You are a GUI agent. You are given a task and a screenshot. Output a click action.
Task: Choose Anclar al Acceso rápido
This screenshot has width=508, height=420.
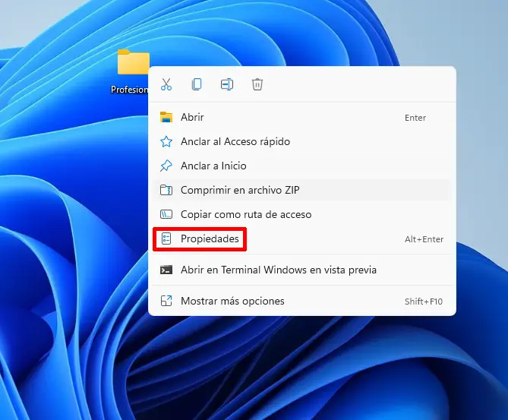(302, 141)
